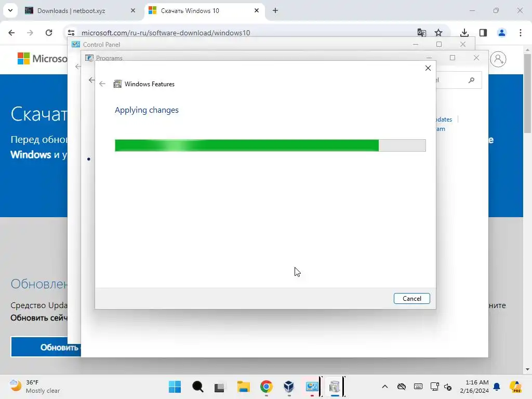
Task: Go forward in Chrome
Action: (30, 33)
